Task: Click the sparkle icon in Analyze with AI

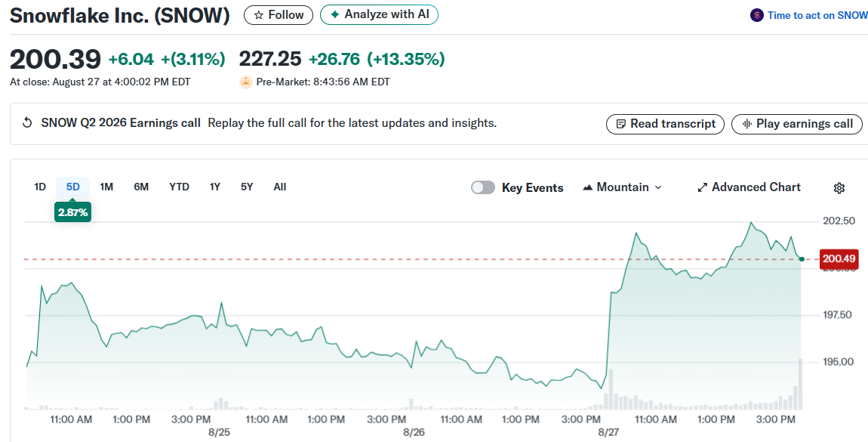Action: pyautogui.click(x=334, y=15)
